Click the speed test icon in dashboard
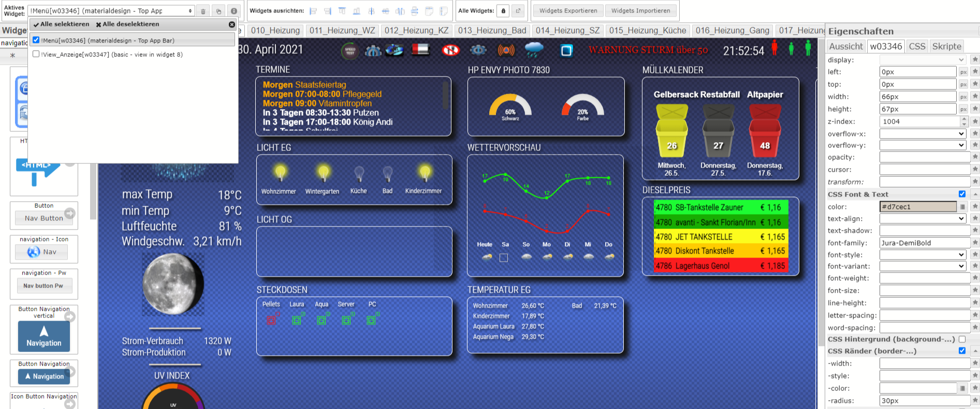Viewport: 980px width, 409px height. click(350, 51)
